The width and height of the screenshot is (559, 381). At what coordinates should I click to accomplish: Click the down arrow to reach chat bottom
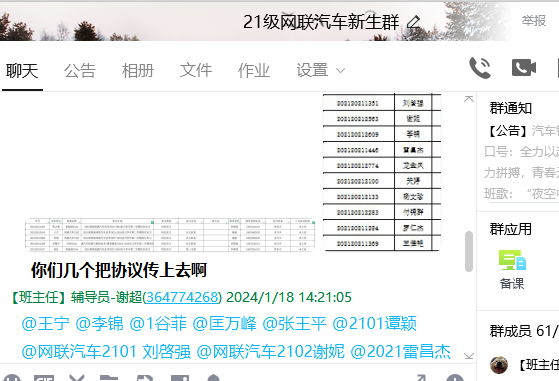tap(469, 355)
